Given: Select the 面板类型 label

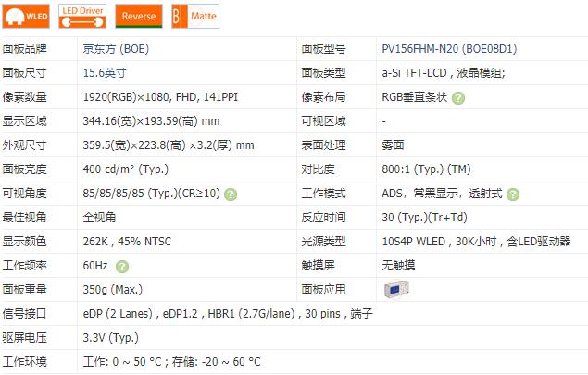Looking at the screenshot, I should 323,73.
